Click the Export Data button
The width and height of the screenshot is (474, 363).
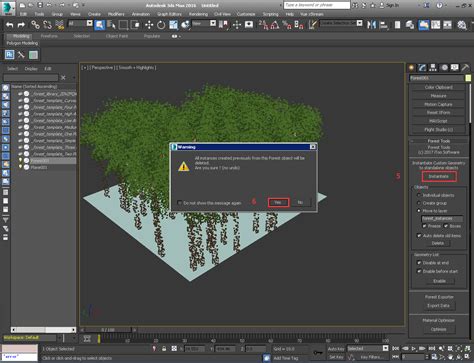click(438, 305)
